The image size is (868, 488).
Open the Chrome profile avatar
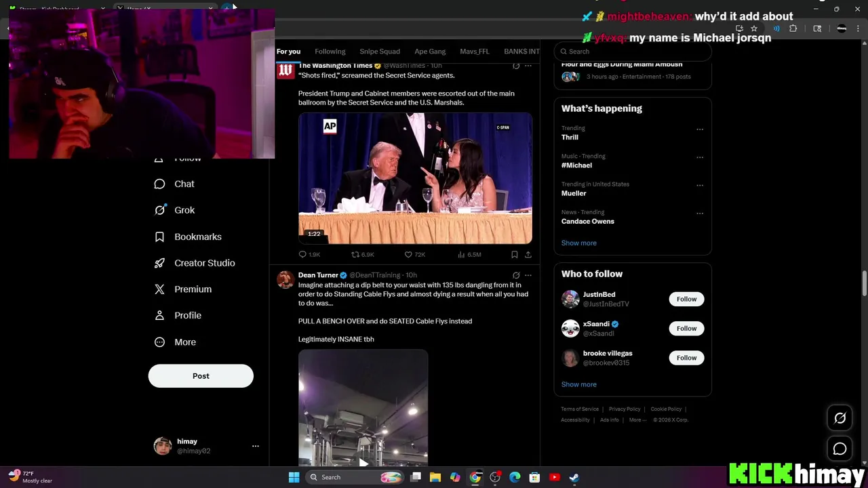point(842,28)
